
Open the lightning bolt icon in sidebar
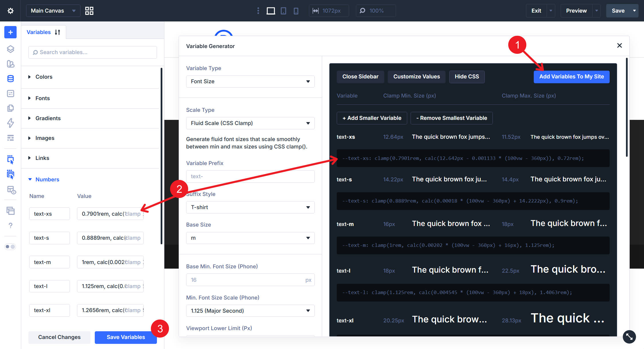10,123
